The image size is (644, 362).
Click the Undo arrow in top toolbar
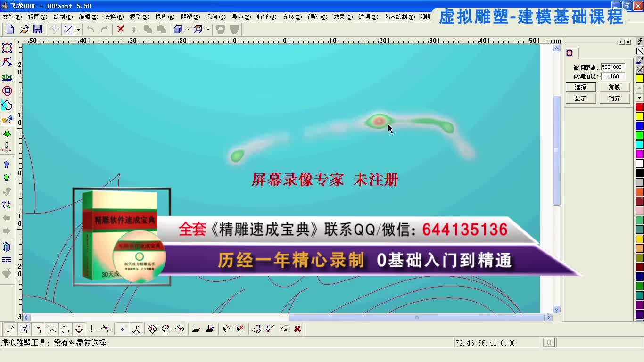click(x=91, y=29)
